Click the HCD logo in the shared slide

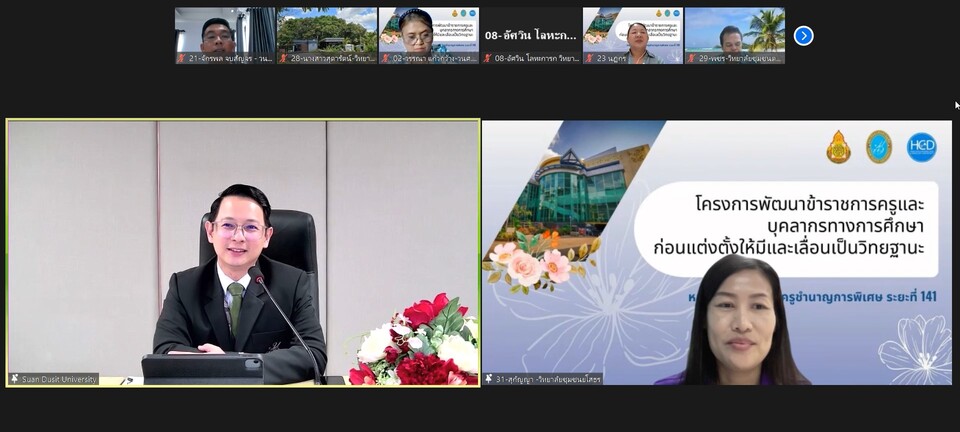(921, 147)
